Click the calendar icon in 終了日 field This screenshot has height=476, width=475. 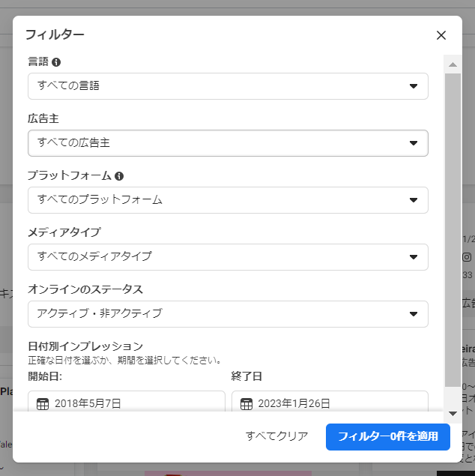point(246,403)
